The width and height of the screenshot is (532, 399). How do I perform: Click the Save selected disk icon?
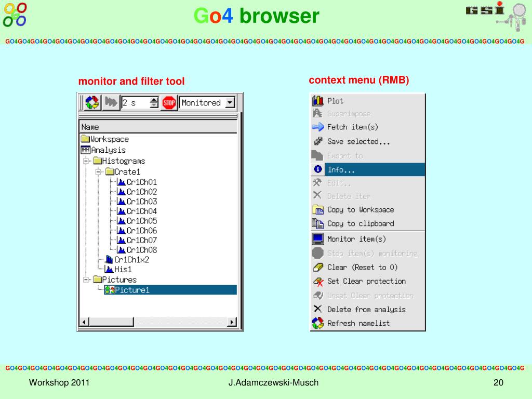coord(318,141)
